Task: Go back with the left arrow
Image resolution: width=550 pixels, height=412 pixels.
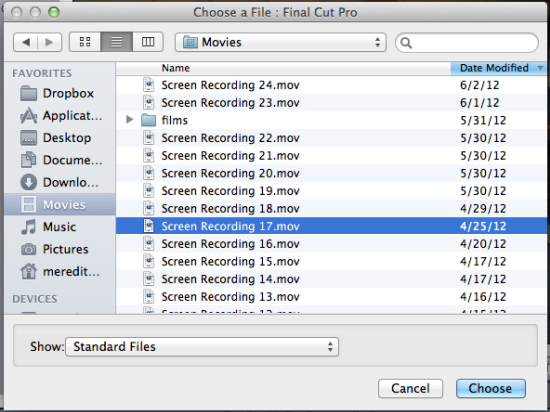Action: click(x=26, y=42)
